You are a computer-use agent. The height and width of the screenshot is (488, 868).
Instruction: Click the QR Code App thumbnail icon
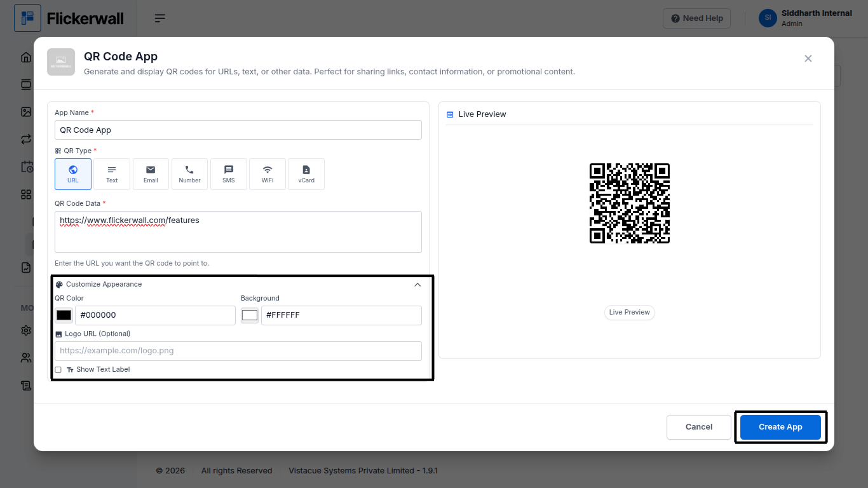pos(61,62)
